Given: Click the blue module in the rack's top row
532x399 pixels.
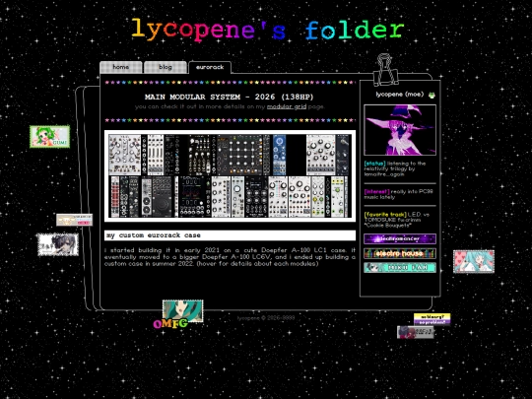Looking at the screenshot, I should pos(279,155).
